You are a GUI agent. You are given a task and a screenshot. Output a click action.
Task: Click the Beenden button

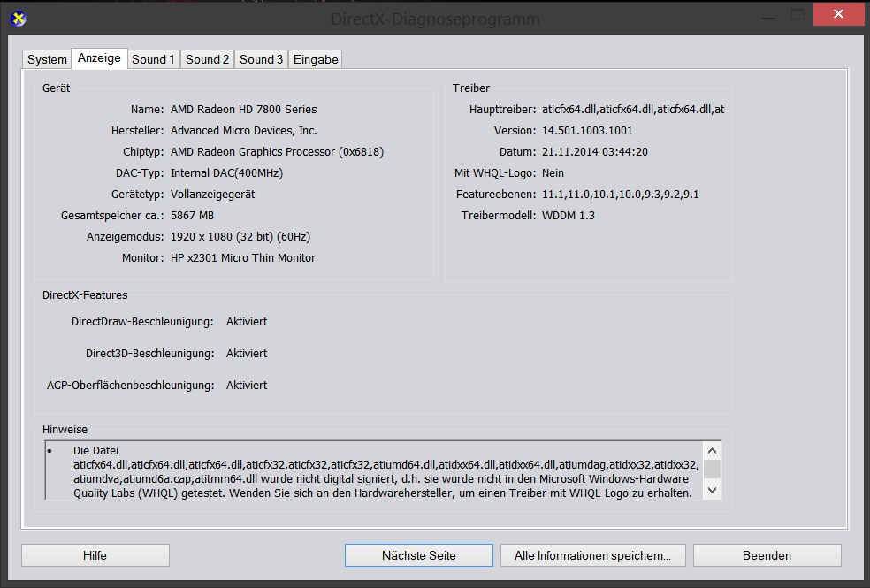pos(767,555)
